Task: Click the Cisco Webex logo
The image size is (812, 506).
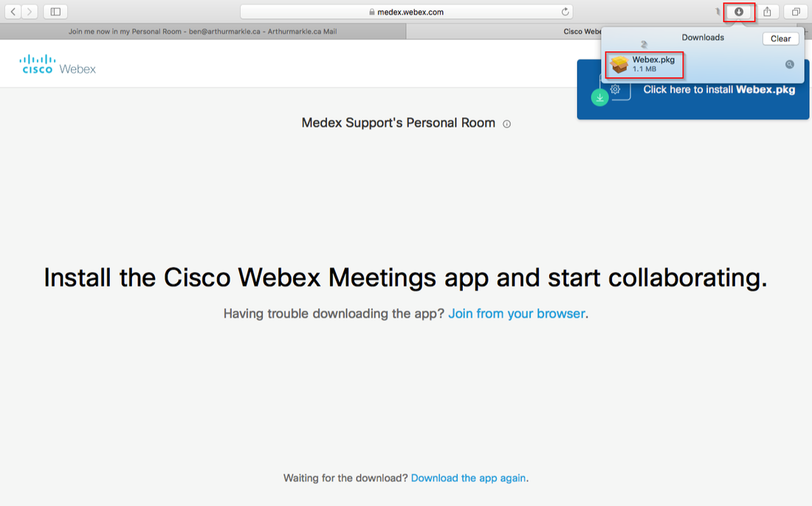Action: pos(58,65)
